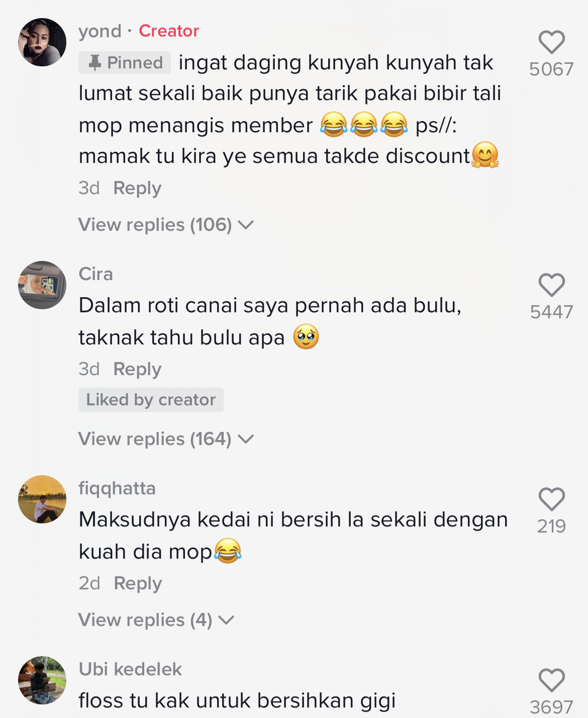
Task: Tap Ubi kedelek's profile avatar
Action: 42,680
